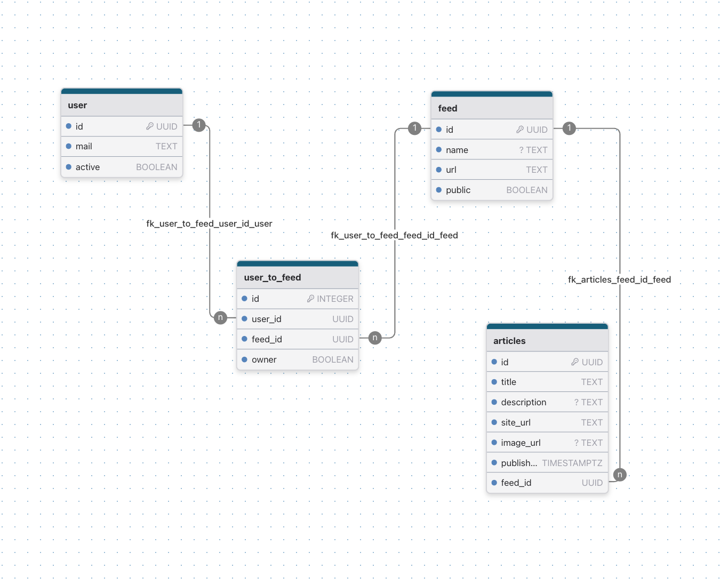Click the key icon in user id row

(150, 126)
